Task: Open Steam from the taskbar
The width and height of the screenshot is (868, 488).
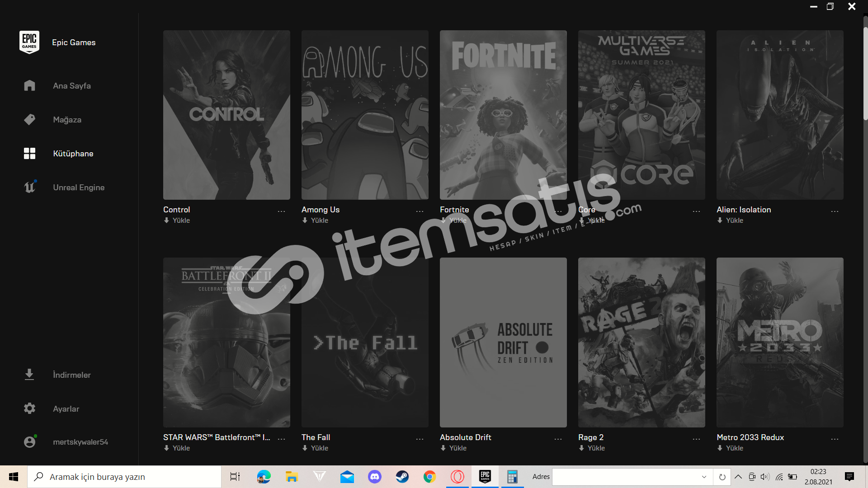Action: [x=402, y=477]
